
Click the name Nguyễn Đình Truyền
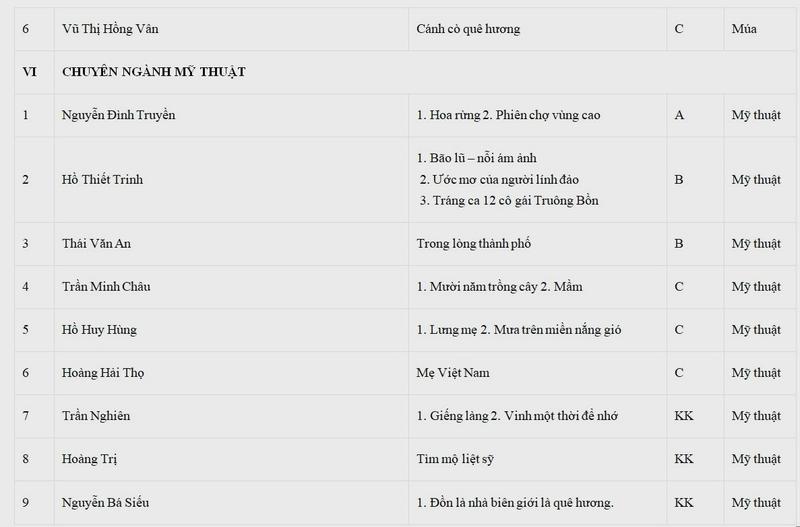pos(118,115)
